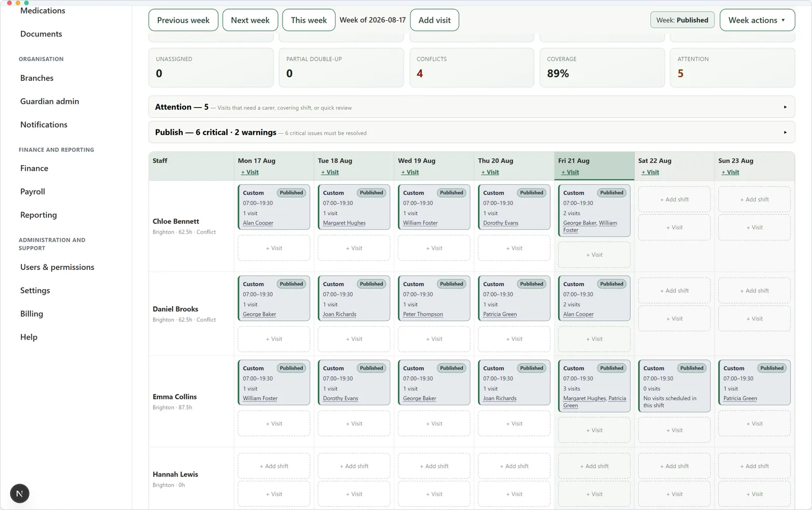Click + Visit link under Fri 21 Aug
Viewport: 812px width, 510px height.
click(570, 172)
